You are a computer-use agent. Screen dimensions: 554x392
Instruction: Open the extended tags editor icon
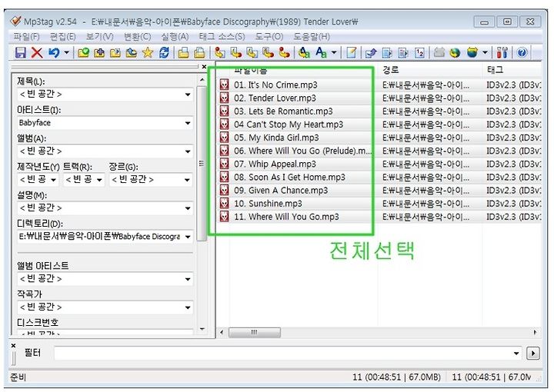pos(351,53)
